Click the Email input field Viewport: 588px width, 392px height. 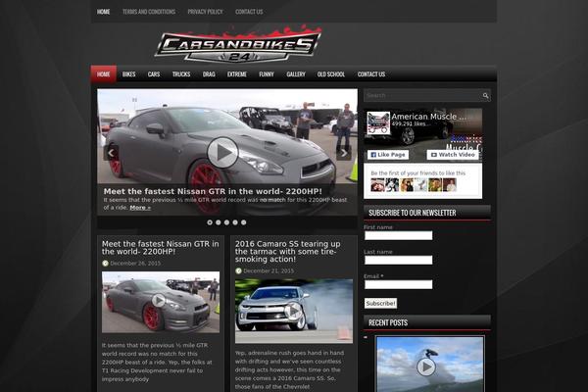(398, 285)
